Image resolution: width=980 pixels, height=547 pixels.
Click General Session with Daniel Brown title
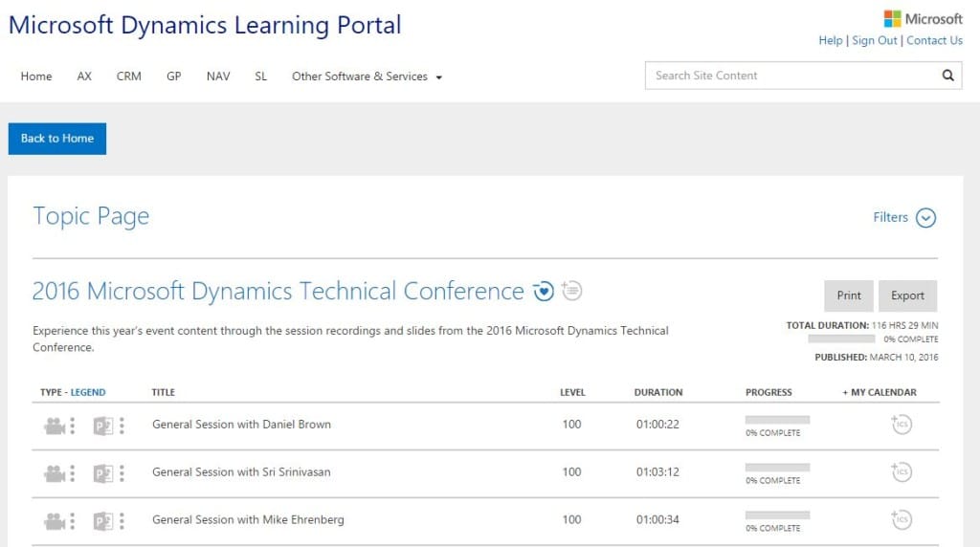tap(241, 425)
